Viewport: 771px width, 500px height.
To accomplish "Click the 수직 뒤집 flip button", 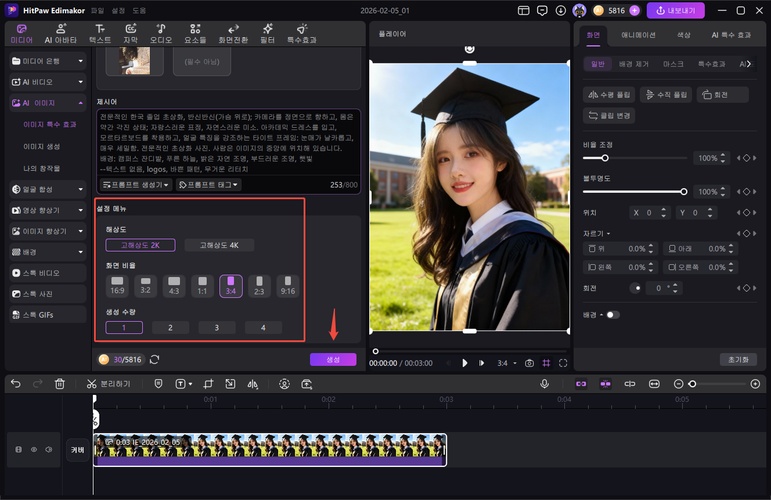I will [666, 94].
